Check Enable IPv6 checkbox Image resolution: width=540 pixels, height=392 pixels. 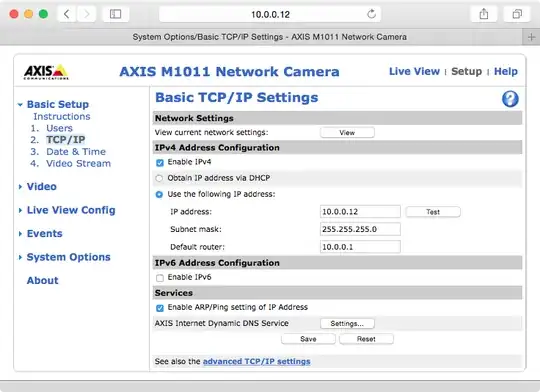pyautogui.click(x=160, y=278)
